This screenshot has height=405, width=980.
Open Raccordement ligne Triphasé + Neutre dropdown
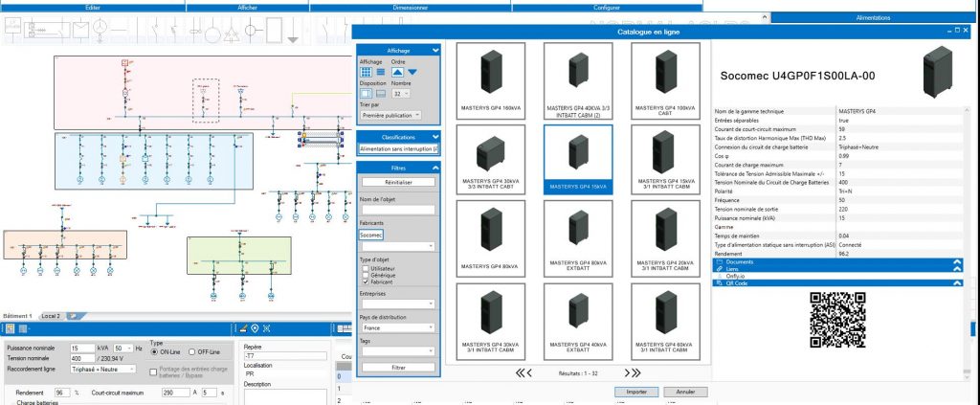pos(103,370)
